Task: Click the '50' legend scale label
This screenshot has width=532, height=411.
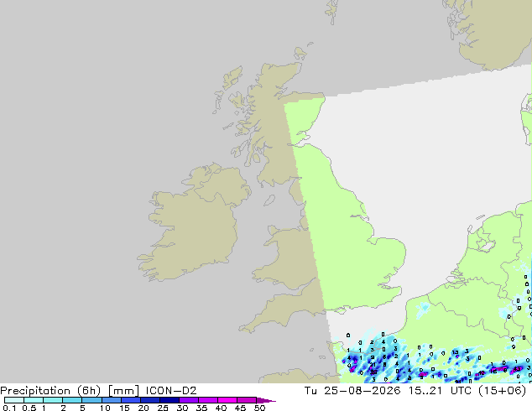Action: 259,408
